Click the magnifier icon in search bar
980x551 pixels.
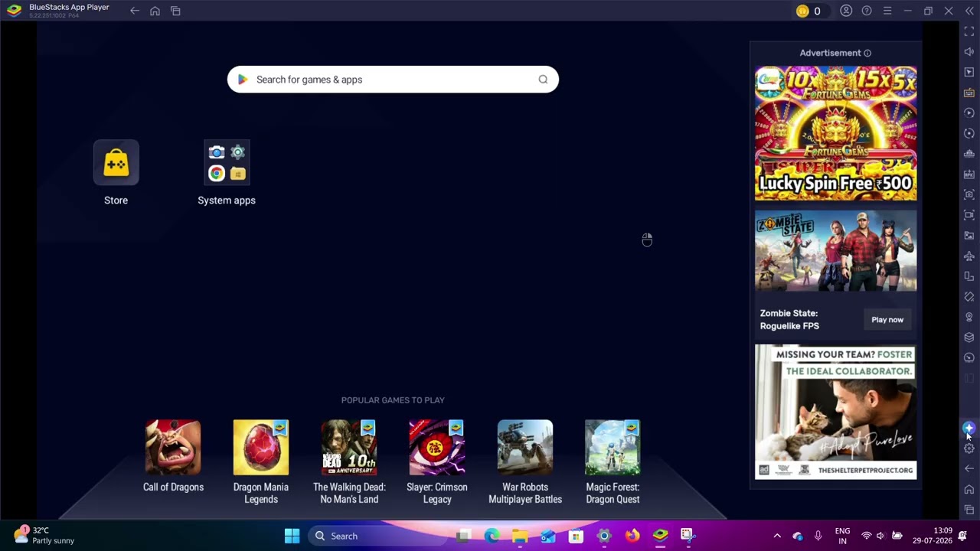point(543,80)
